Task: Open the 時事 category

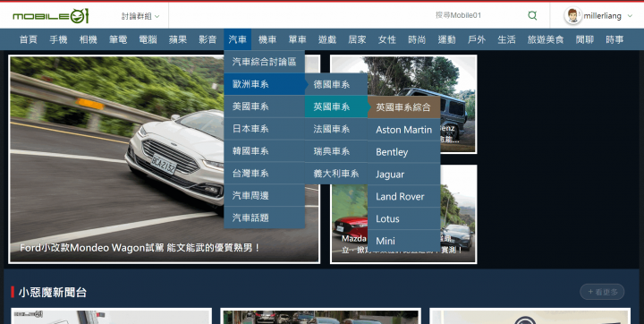Action: click(x=614, y=39)
